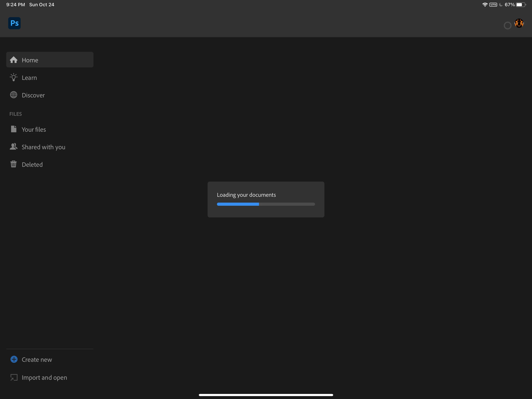Click the Discover globe icon
The image size is (532, 399).
tap(14, 95)
